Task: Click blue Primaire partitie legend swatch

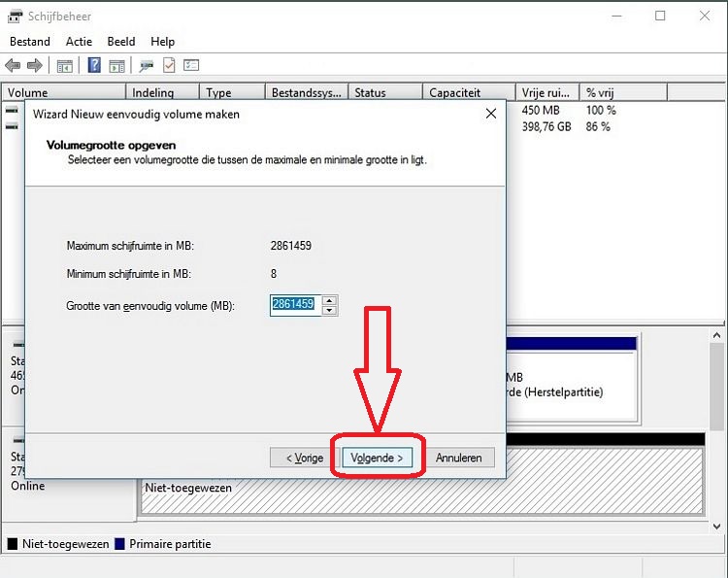Action: coord(119,544)
